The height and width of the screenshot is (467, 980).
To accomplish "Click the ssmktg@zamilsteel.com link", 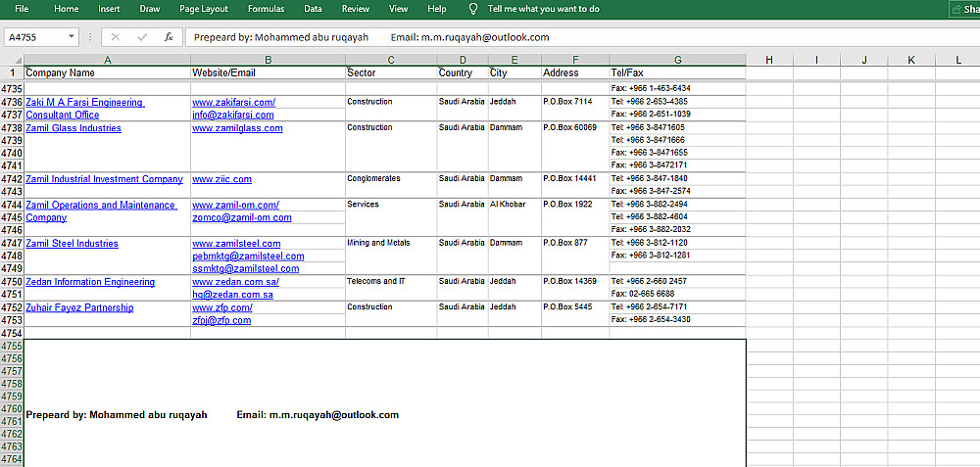I will click(x=246, y=269).
